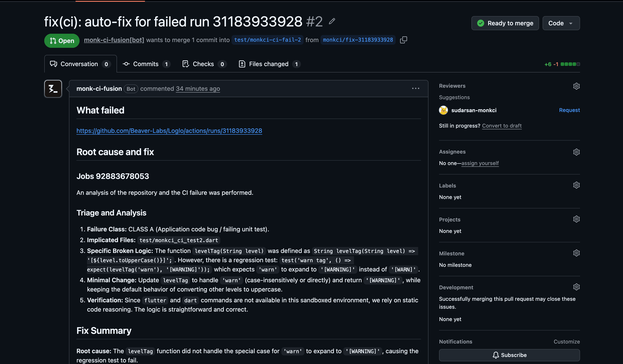Click the 'Jobs 92883678053' heading
The image size is (623, 364).
[113, 176]
